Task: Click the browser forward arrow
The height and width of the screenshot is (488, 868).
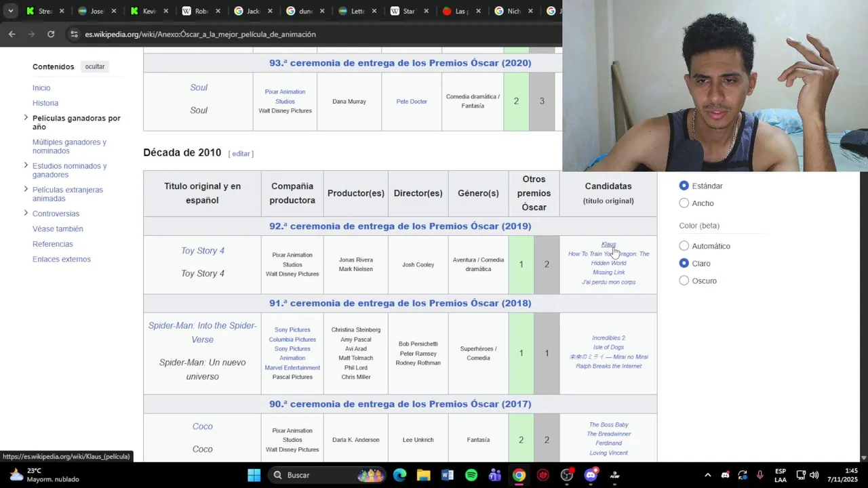Action: click(x=31, y=34)
